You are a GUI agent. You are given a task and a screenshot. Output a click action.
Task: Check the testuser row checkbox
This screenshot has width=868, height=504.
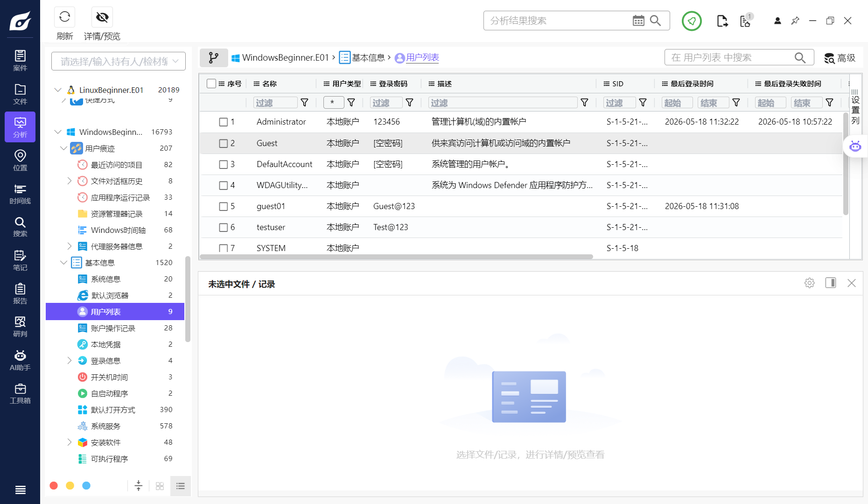click(224, 227)
